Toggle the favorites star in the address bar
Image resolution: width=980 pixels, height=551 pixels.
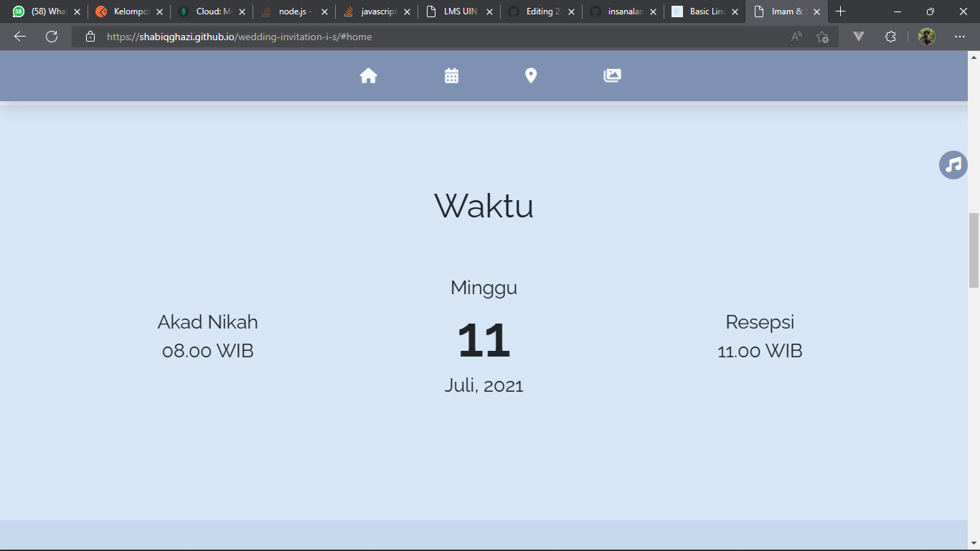822,37
